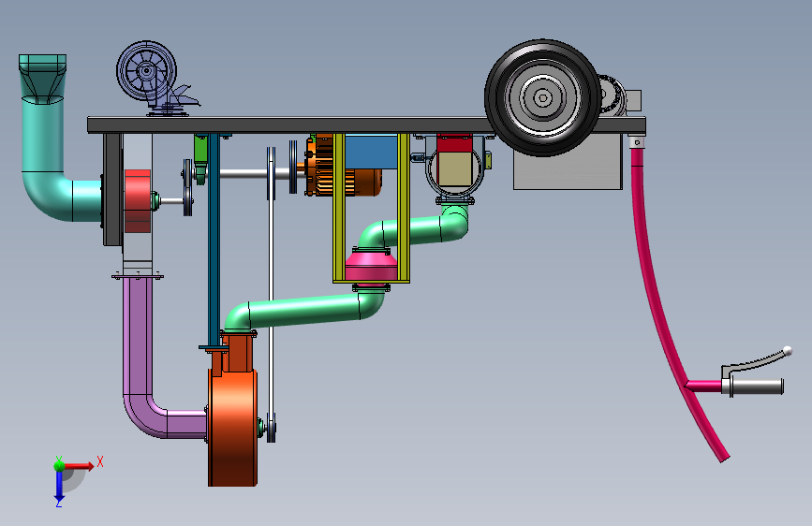Viewport: 812px width, 526px height.
Task: Select the red and beige valve block
Action: tap(454, 162)
